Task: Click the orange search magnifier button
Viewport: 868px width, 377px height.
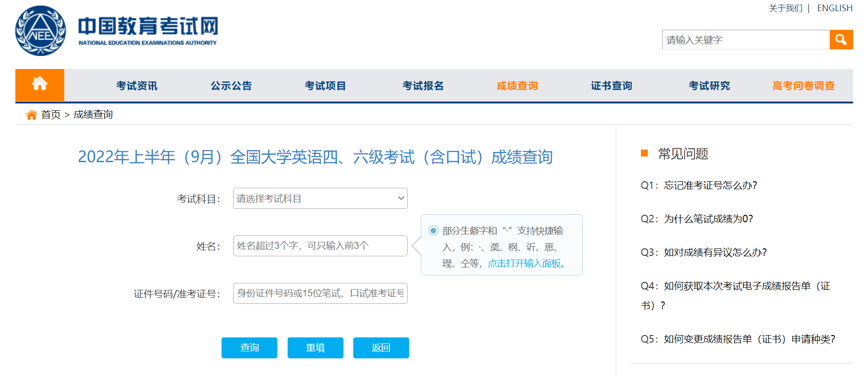Action: (841, 40)
